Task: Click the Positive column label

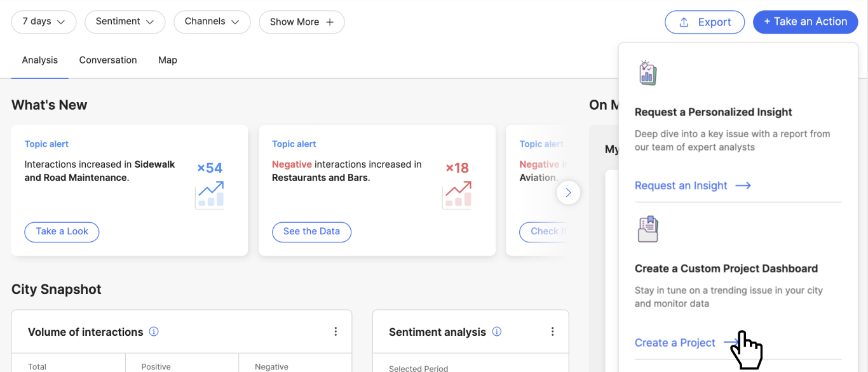Action: (x=156, y=366)
